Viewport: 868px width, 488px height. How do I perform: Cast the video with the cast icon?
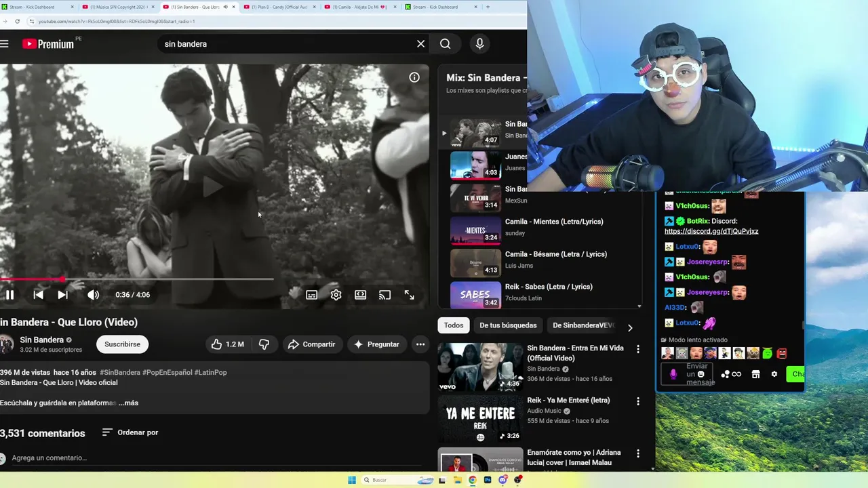pos(384,295)
